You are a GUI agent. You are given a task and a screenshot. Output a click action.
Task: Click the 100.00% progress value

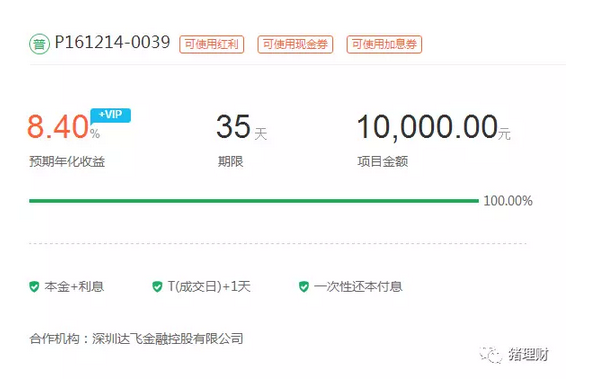tap(508, 201)
